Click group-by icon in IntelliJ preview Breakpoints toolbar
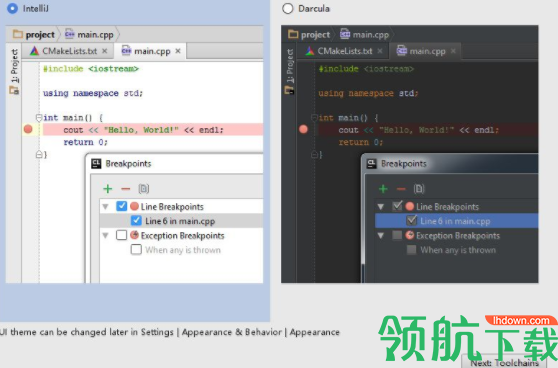The width and height of the screenshot is (558, 368). click(x=144, y=189)
